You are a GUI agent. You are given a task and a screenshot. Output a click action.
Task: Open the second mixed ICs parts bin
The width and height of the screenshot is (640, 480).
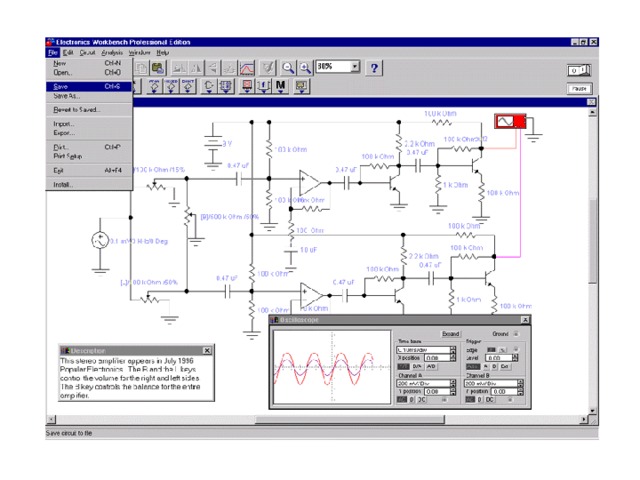(171, 87)
